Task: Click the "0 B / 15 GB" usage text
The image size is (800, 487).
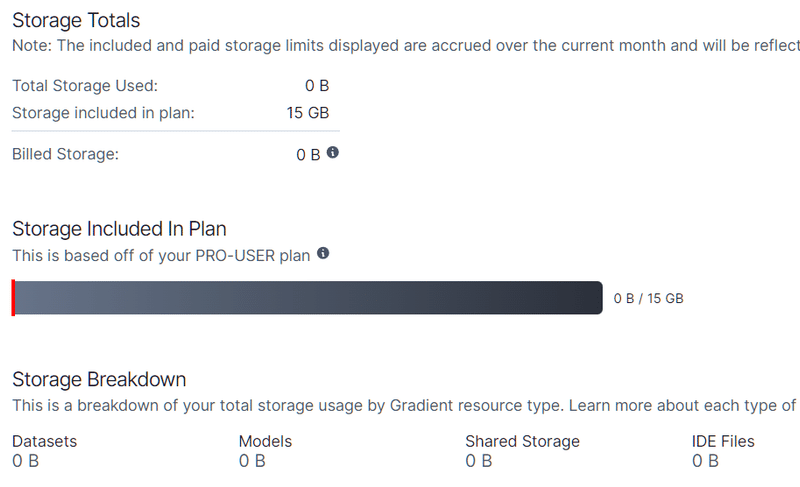Action: (x=648, y=298)
